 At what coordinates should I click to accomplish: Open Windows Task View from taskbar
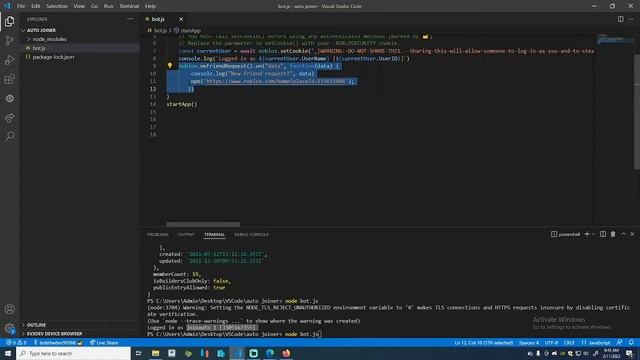138,353
